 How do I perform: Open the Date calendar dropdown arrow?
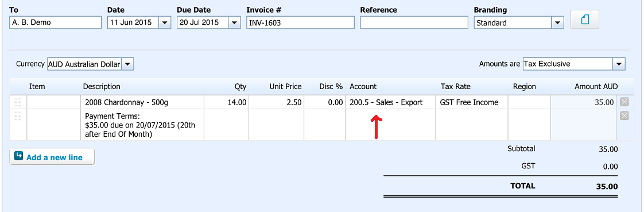click(165, 23)
